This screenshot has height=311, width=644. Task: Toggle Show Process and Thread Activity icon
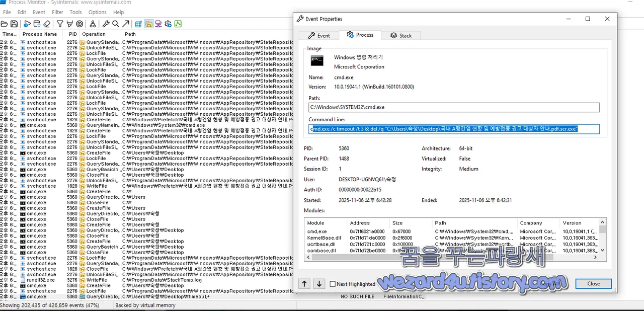click(x=168, y=24)
